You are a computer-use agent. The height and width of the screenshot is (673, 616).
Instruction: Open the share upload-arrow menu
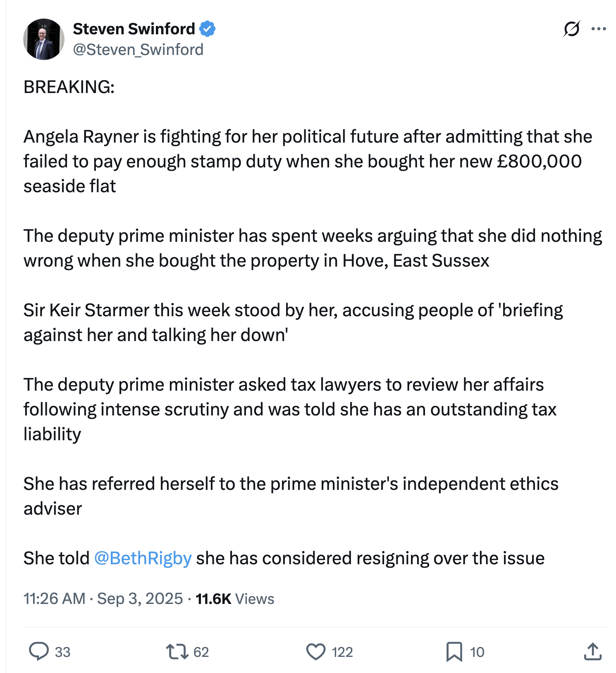coord(593,652)
